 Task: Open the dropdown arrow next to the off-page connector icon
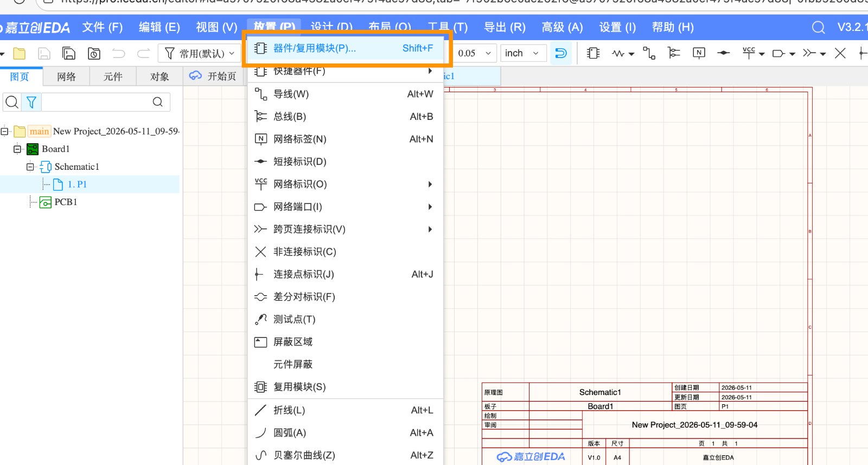click(x=823, y=54)
